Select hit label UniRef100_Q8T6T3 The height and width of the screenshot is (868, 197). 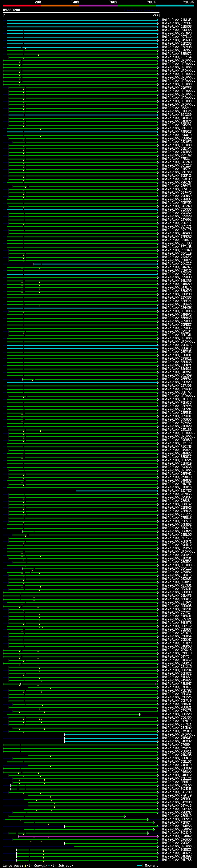coord(177,633)
